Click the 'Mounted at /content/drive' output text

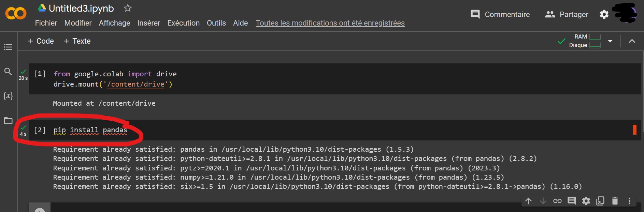(104, 103)
